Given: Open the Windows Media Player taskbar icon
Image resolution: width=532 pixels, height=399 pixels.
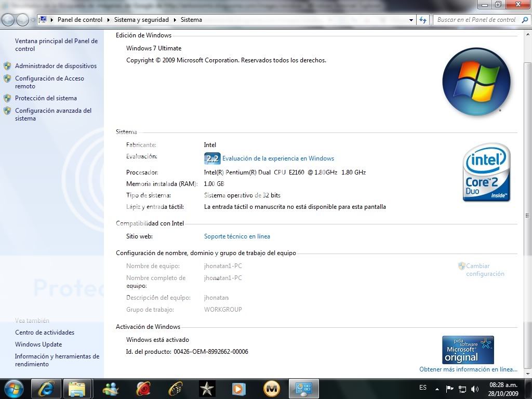Looking at the screenshot, I should 238,389.
